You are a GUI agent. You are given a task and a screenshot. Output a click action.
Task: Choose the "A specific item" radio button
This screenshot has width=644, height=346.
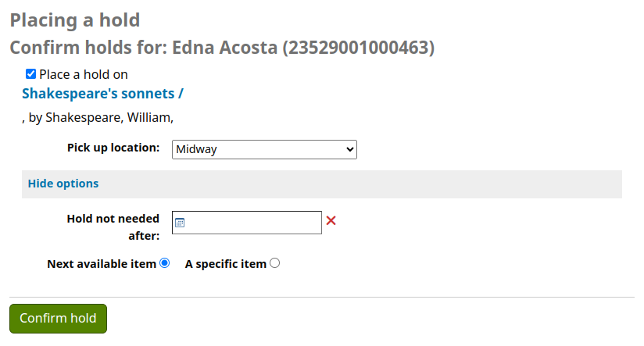pos(274,263)
